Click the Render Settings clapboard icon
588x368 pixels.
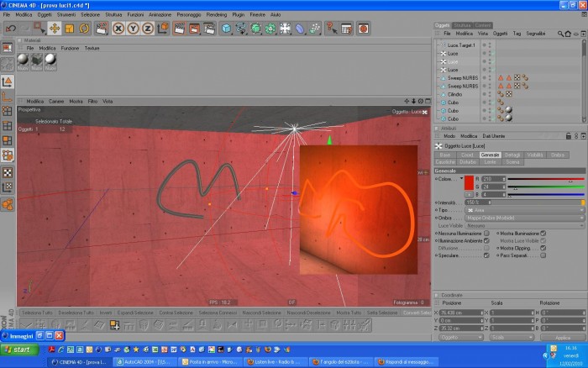click(x=209, y=29)
